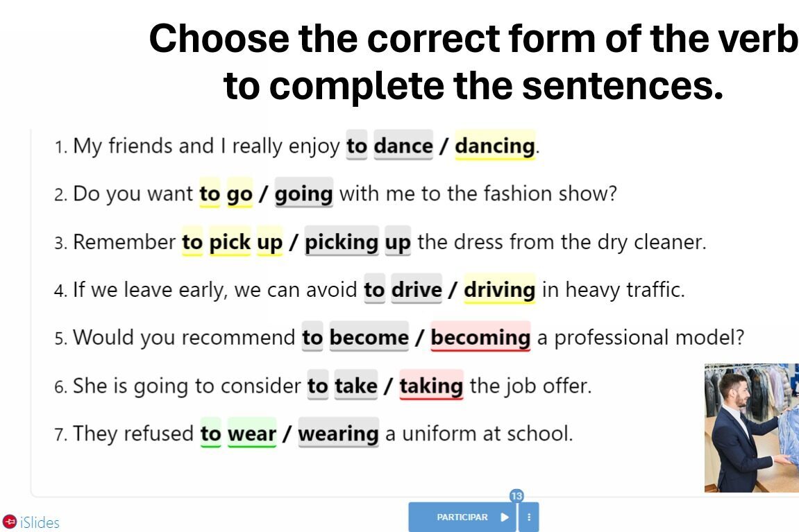Select 'to pick up' in sentence 3
This screenshot has height=532, width=799.
pos(232,241)
